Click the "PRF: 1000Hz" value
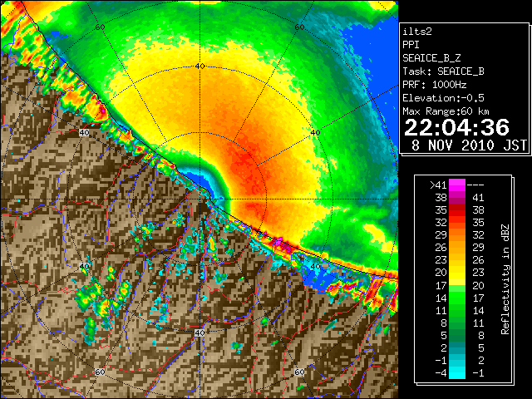This screenshot has height=399, width=532. [x=434, y=85]
